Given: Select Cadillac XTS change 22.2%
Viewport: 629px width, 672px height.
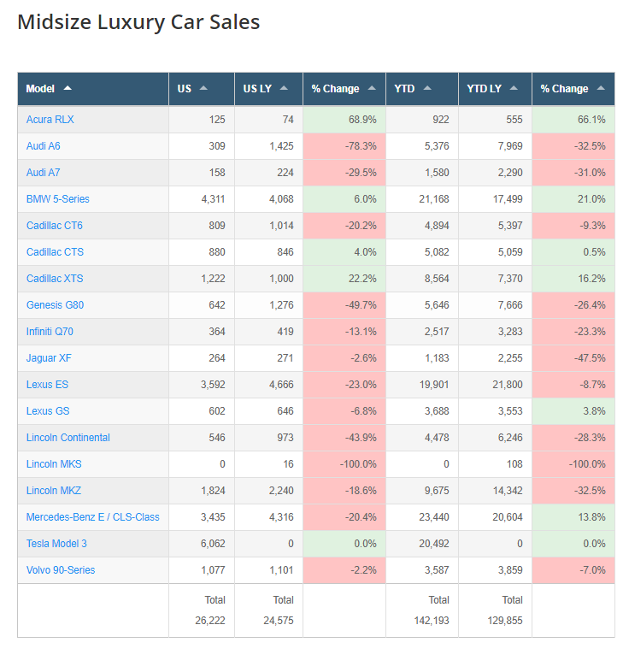Looking at the screenshot, I should point(362,279).
